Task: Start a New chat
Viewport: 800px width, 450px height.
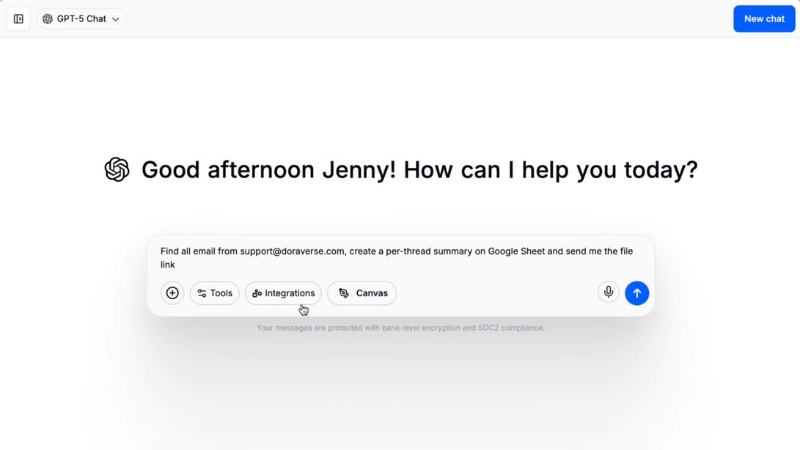Action: pos(764,19)
